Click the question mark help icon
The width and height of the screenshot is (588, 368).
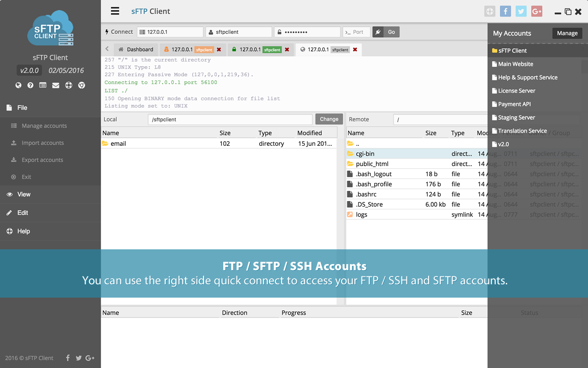[30, 85]
